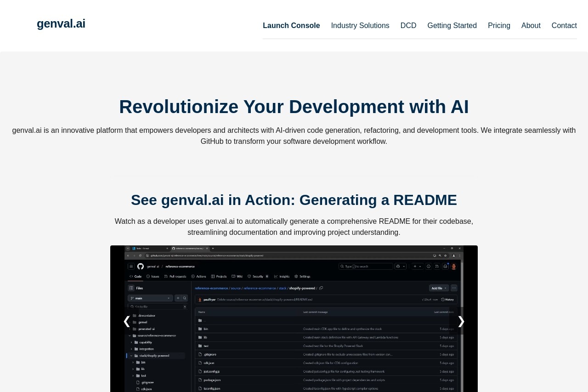Navigate to Getting Started

452,26
